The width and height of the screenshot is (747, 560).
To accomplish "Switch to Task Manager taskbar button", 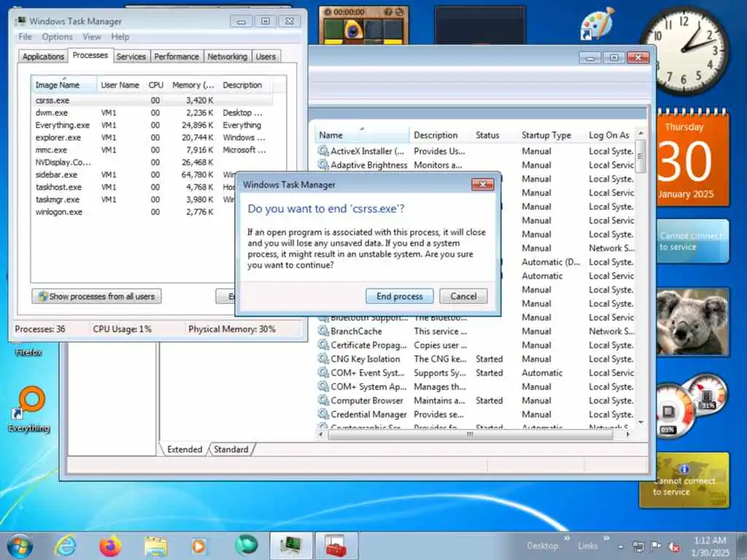I will pyautogui.click(x=291, y=545).
